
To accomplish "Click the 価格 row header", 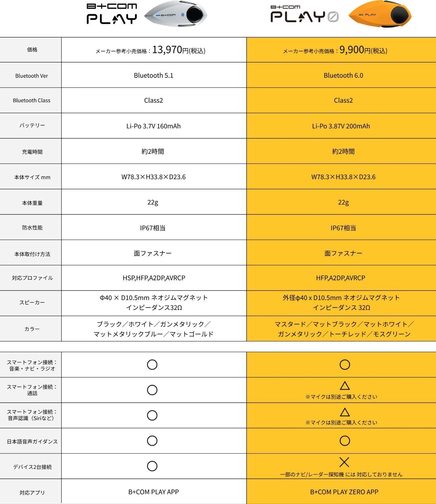I will [32, 49].
